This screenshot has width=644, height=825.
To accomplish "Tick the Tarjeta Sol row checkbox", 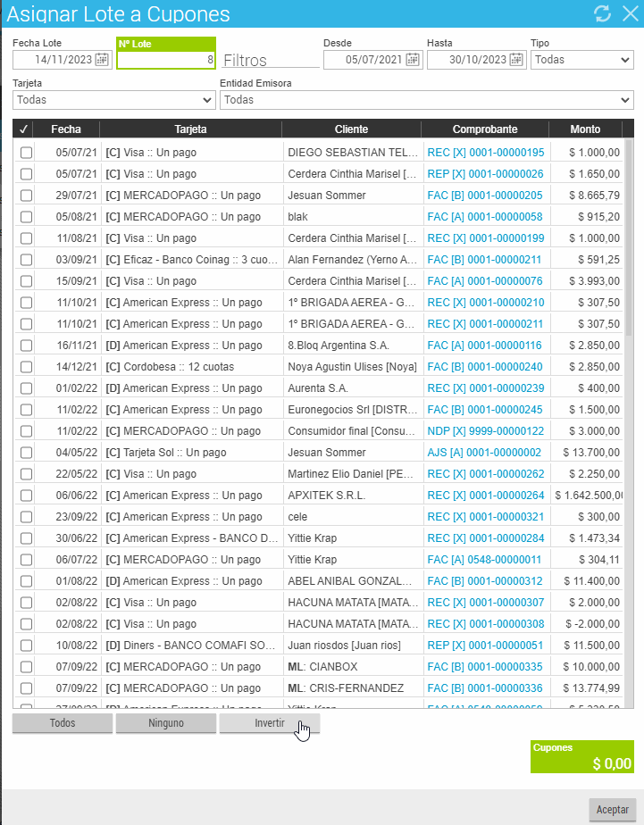I will 26,453.
